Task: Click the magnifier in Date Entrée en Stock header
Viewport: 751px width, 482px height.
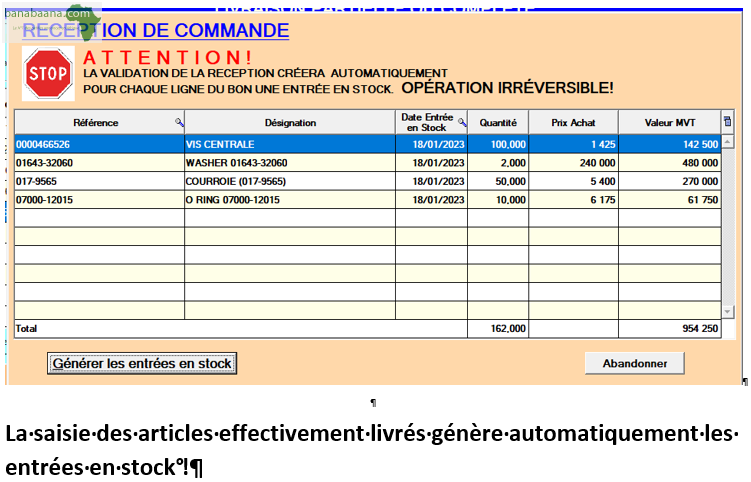Action: point(462,122)
